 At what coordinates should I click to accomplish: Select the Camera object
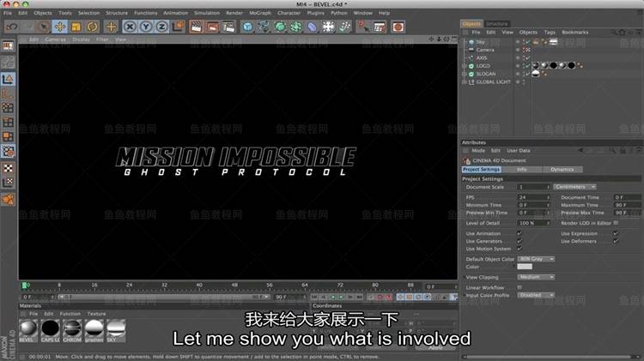pyautogui.click(x=485, y=50)
